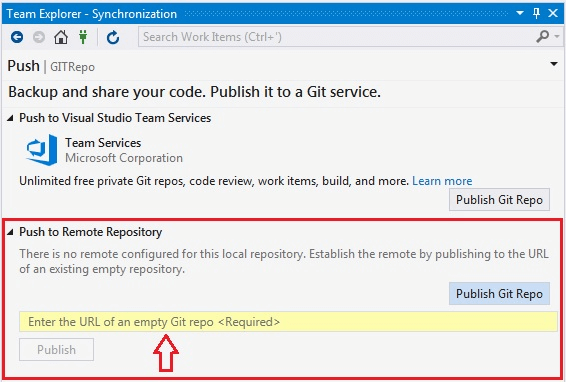The image size is (566, 382).
Task: Open Team Explorer Home icon
Action: tap(61, 37)
